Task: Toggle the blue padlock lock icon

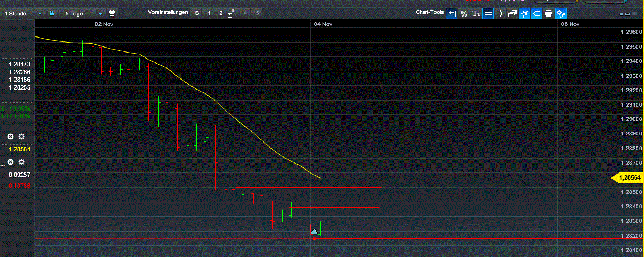Action: point(51,13)
